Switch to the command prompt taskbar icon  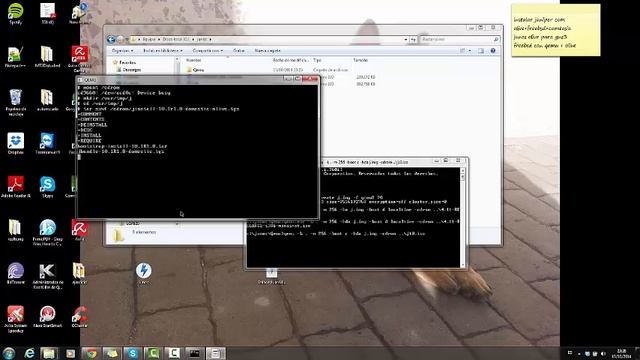(195, 353)
